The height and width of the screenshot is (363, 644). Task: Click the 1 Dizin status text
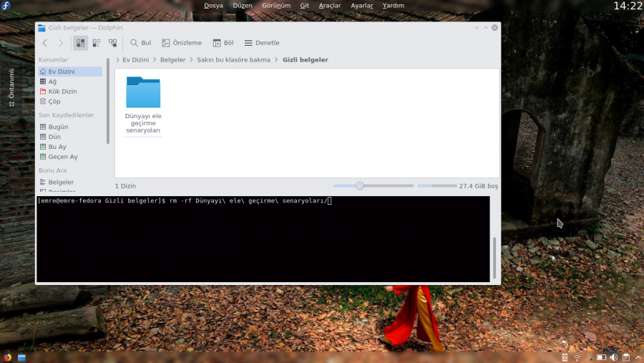[125, 186]
